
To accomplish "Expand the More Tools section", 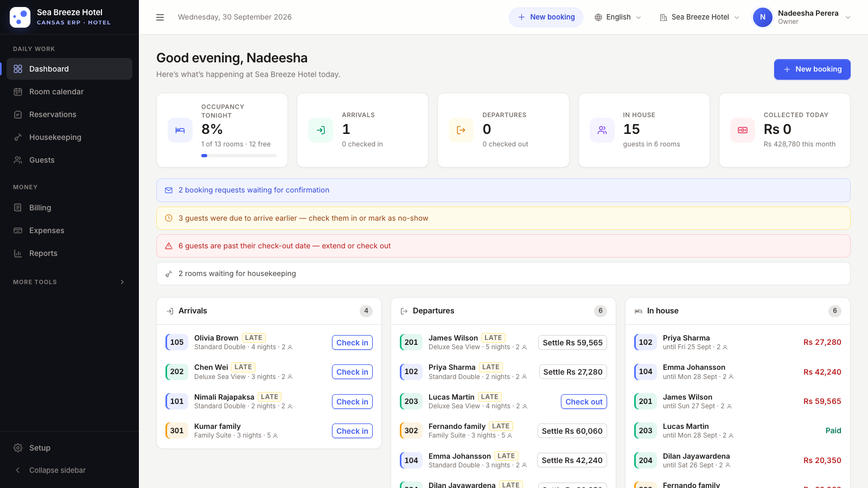I will pos(69,282).
